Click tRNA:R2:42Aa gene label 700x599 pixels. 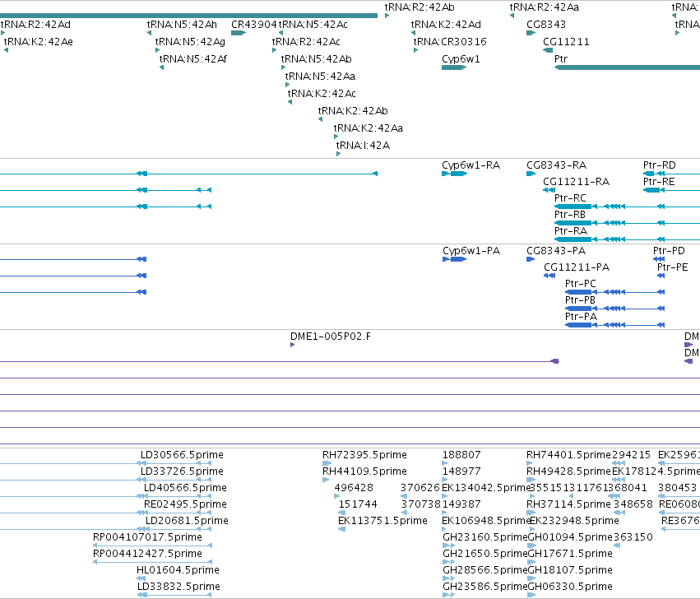[x=545, y=7]
